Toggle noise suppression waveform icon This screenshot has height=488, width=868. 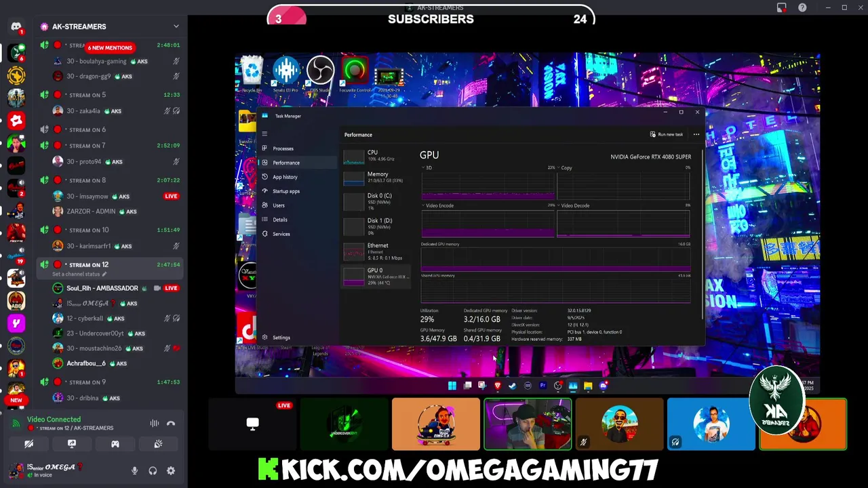(155, 424)
